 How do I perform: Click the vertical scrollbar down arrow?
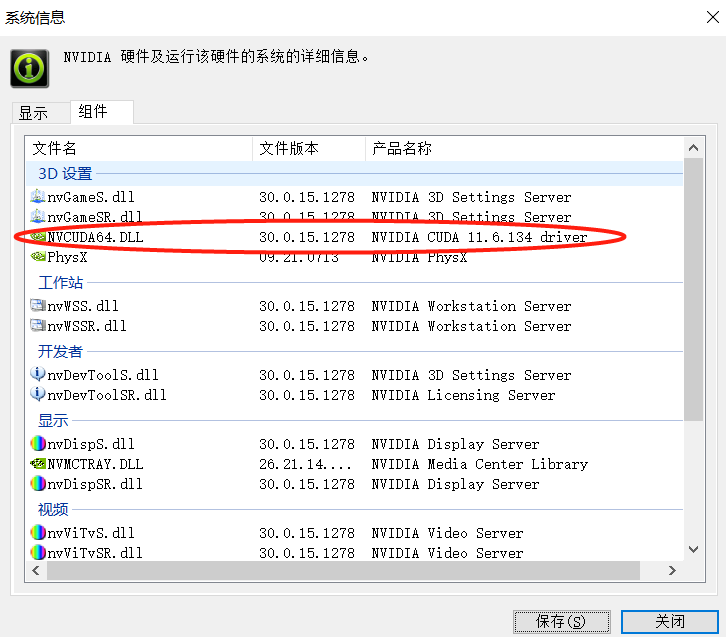coord(692,550)
